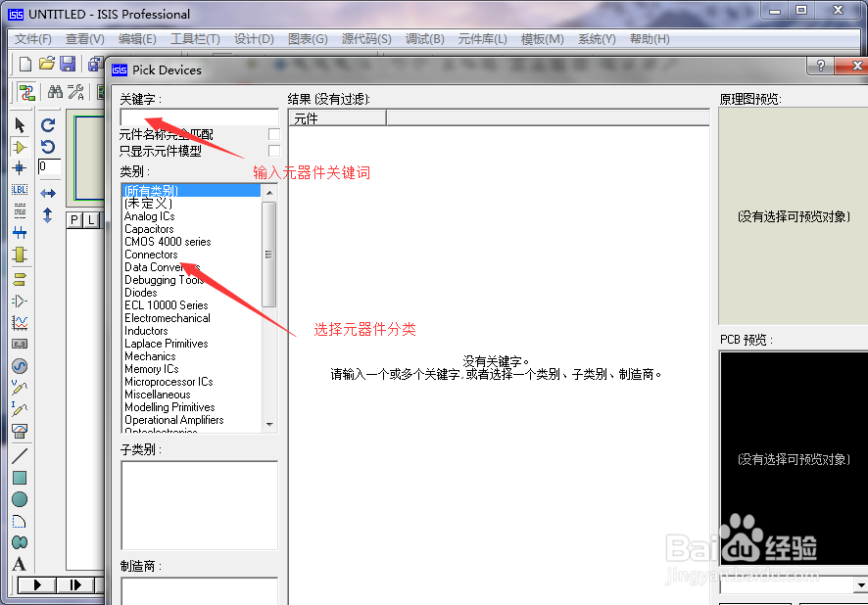Click the P pick devices button

(x=74, y=220)
